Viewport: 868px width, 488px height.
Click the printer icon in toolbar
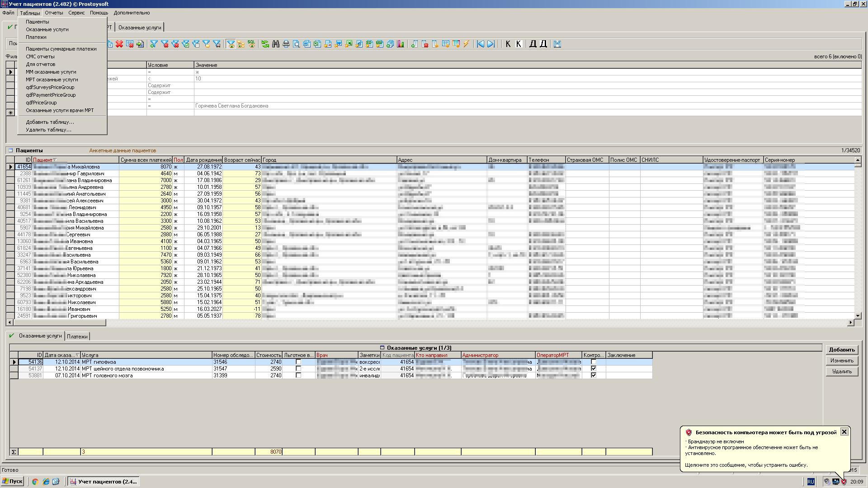coord(286,44)
